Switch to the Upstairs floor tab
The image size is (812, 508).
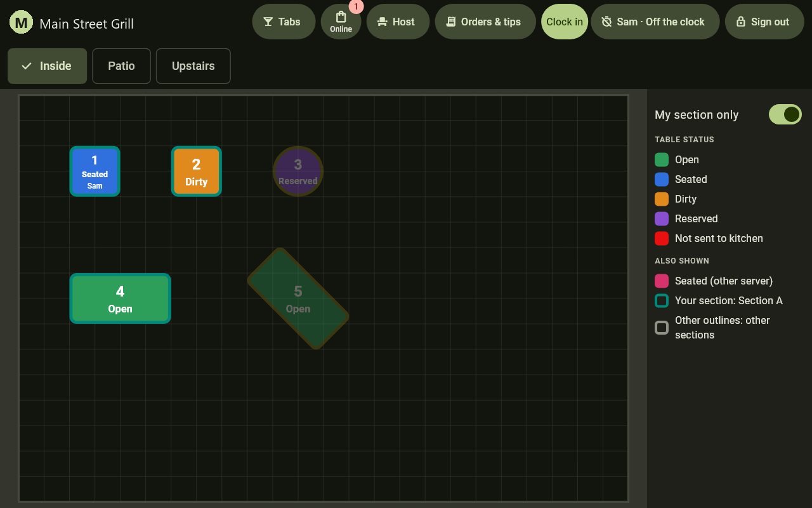click(193, 66)
